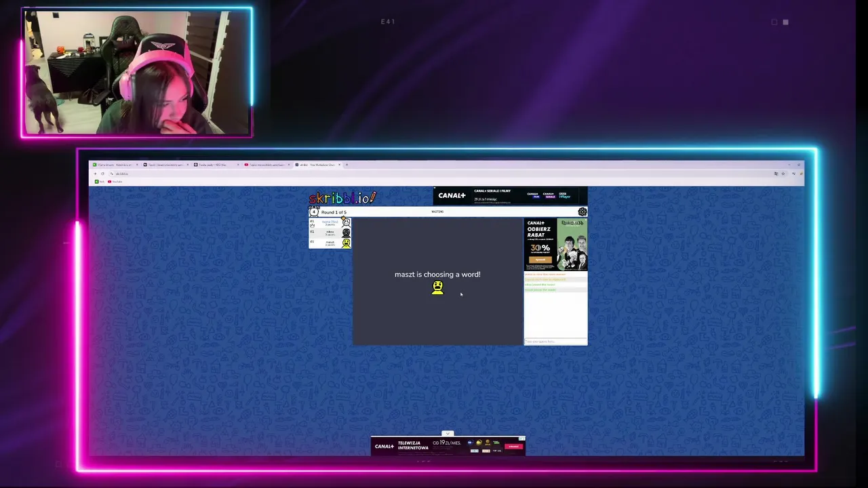Viewport: 868px width, 488px height.
Task: Click the skribbl.io logo
Action: coord(342,197)
